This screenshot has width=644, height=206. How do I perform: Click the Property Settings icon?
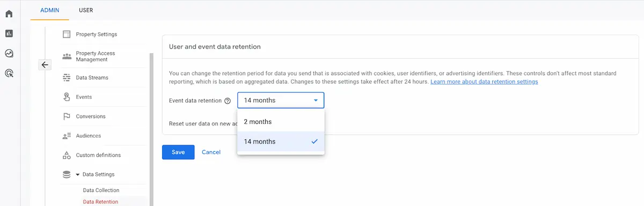tap(67, 34)
